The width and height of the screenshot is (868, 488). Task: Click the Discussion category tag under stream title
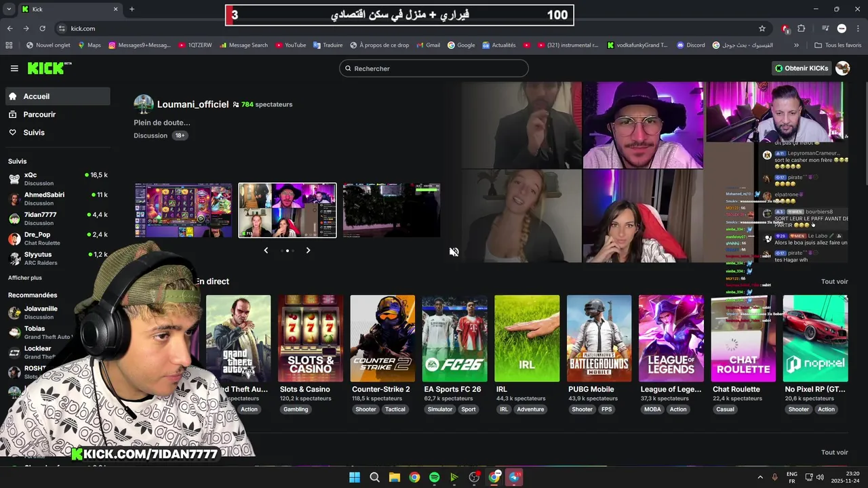click(151, 136)
